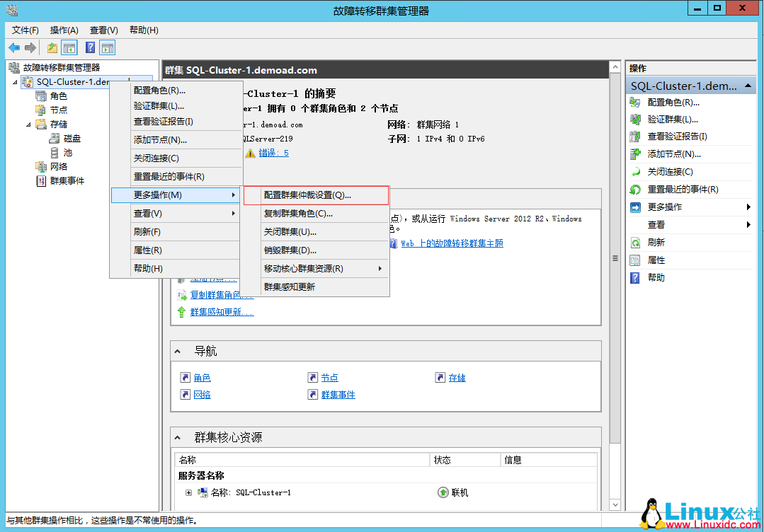Go to 节点 navigation link
The width and height of the screenshot is (764, 532).
329,378
